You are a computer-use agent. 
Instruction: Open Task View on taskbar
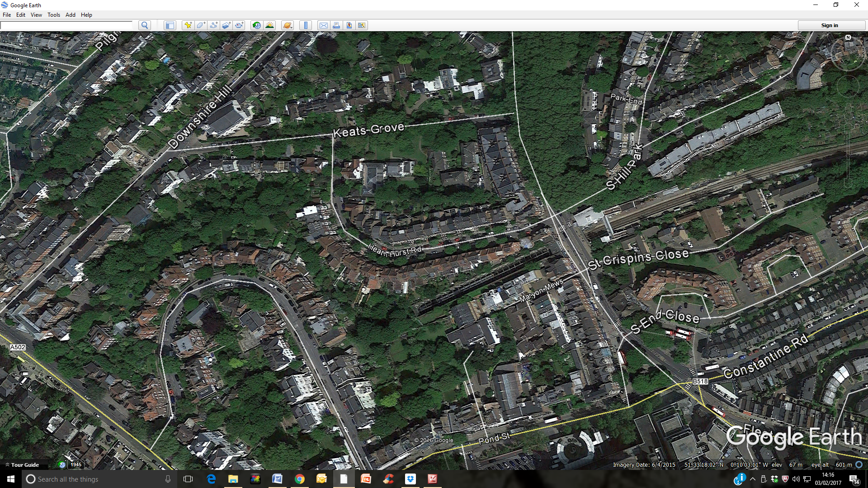188,479
